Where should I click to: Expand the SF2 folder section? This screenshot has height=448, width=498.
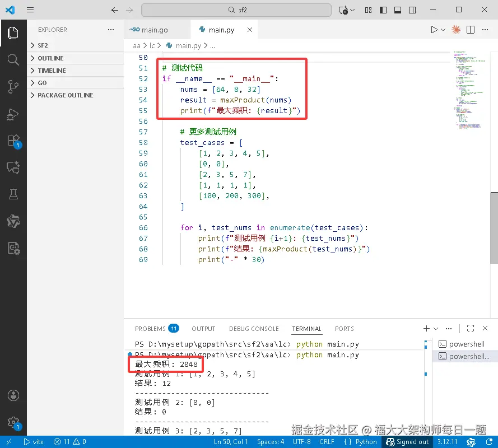click(x=75, y=45)
